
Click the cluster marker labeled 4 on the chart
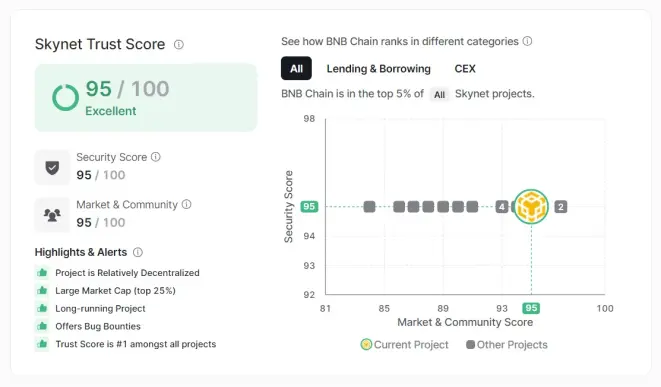[502, 207]
